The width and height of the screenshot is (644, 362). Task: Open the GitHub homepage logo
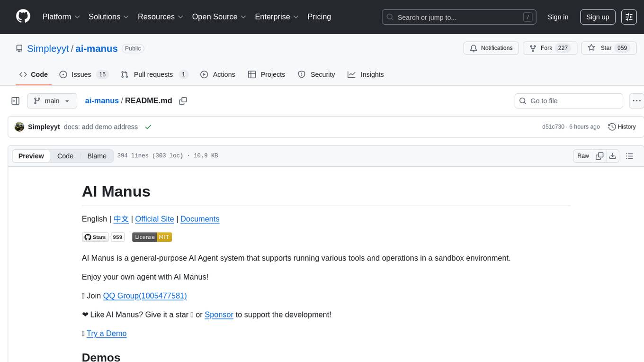(23, 17)
